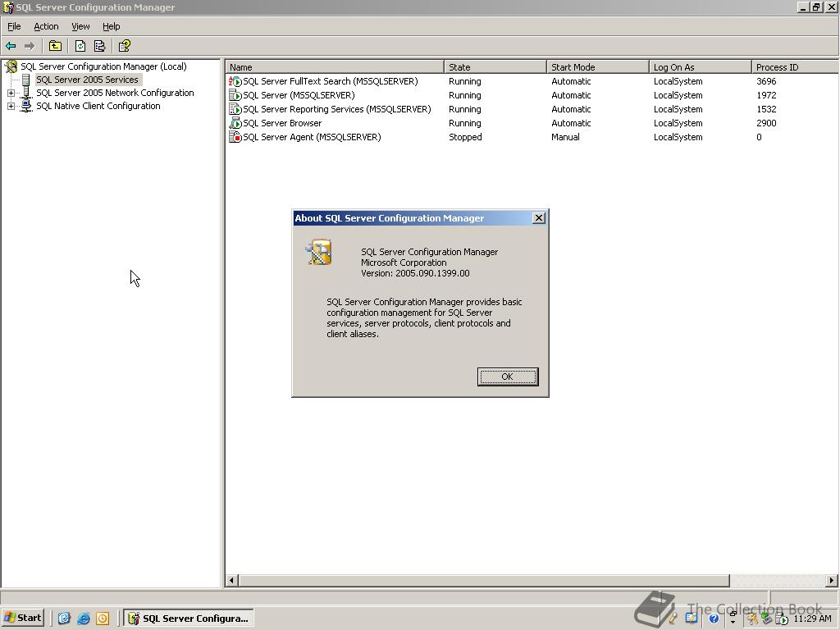
Task: Sort by the Start Mode column header
Action: tap(598, 67)
